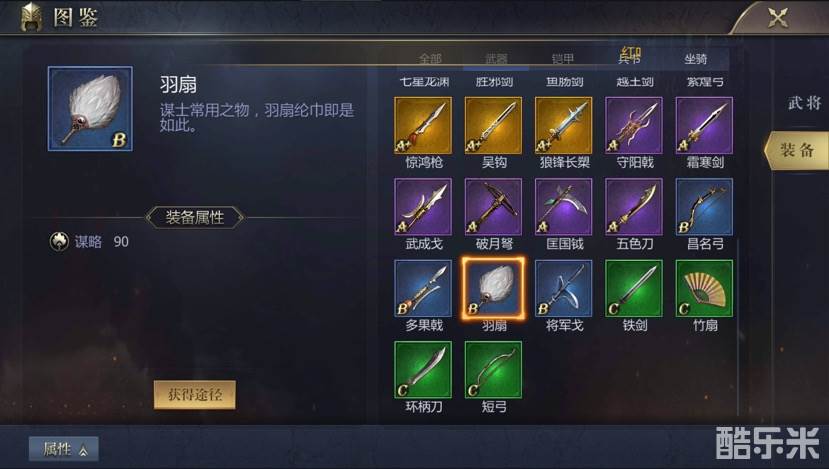Open the 武将 side tab
The width and height of the screenshot is (829, 469).
click(x=804, y=103)
